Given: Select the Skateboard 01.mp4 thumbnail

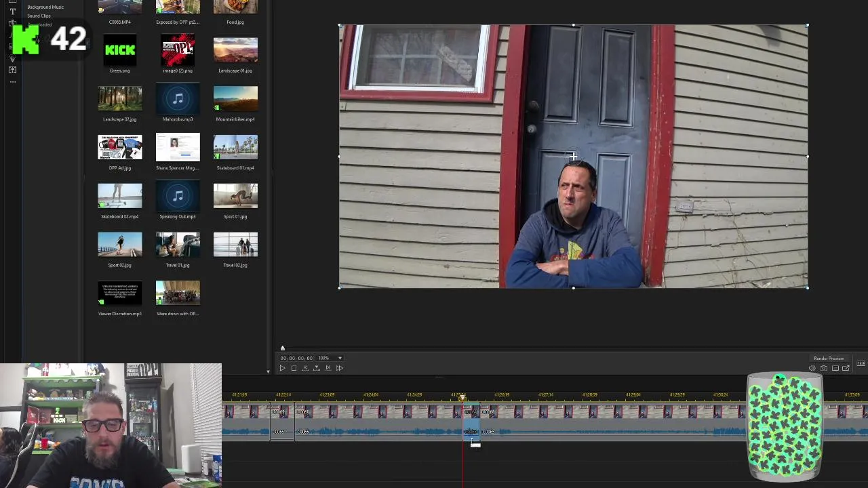Looking at the screenshot, I should 235,147.
